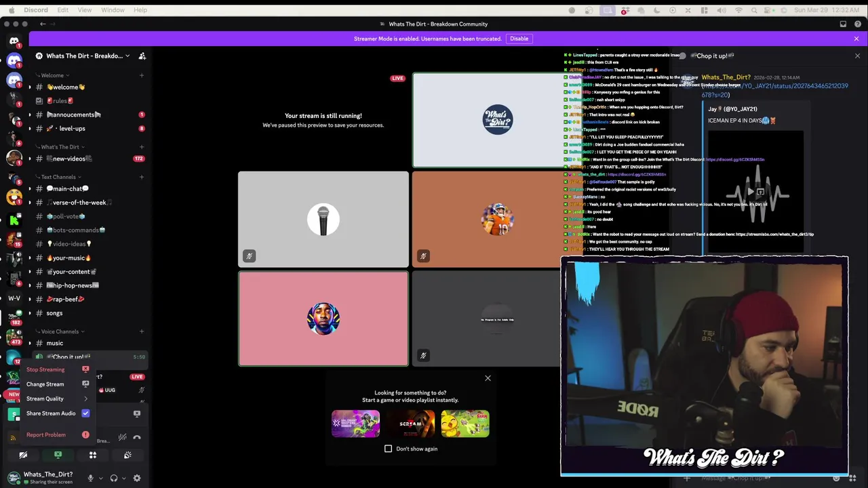Click the green screen-share button
Image resolution: width=868 pixels, height=488 pixels.
(58, 455)
